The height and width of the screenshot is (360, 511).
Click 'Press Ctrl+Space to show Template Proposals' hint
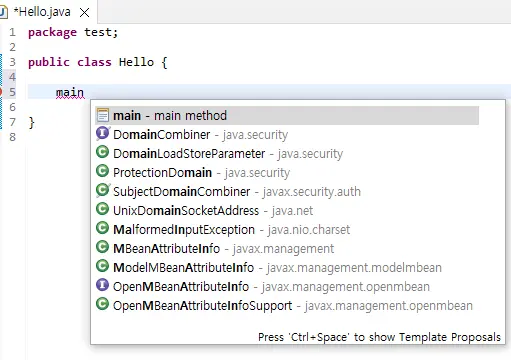click(x=379, y=337)
